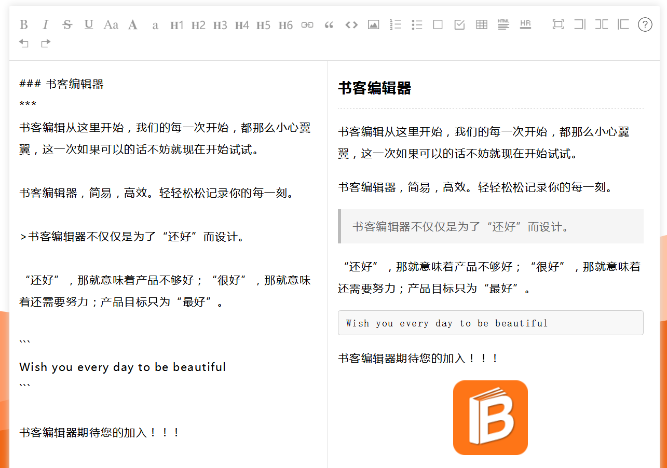Image resolution: width=667 pixels, height=468 pixels.
Task: Place cursor in the '书客编辑器，简易，高效' editor line
Action: click(157, 193)
